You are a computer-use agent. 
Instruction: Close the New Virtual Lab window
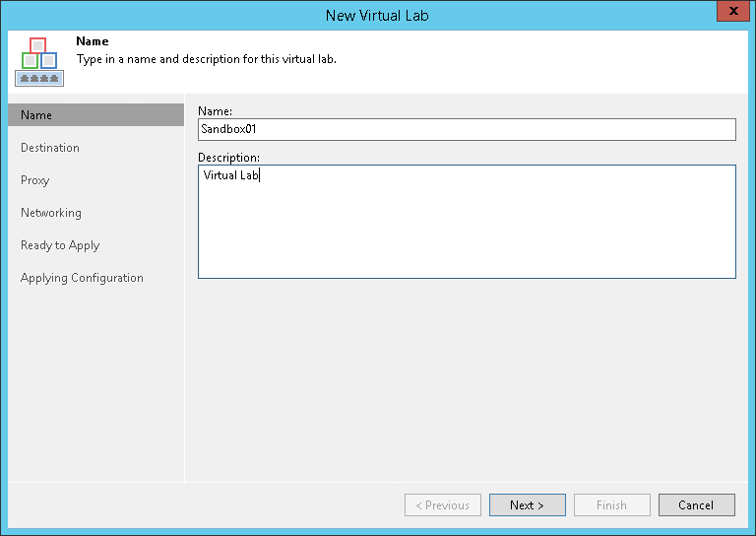coord(729,14)
